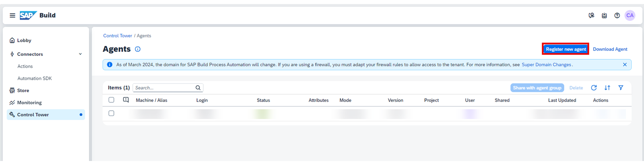Open the CA user profile avatar
The height and width of the screenshot is (165, 644).
coord(630,15)
